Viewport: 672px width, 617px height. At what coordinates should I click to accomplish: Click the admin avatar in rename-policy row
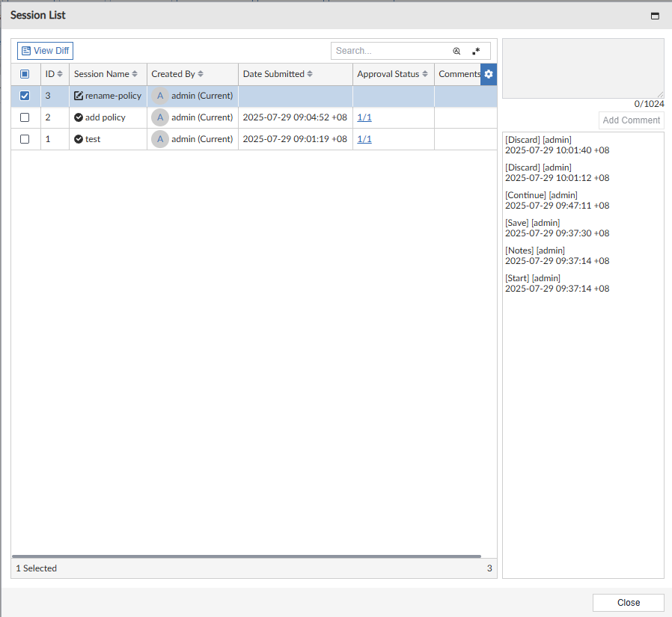click(160, 96)
